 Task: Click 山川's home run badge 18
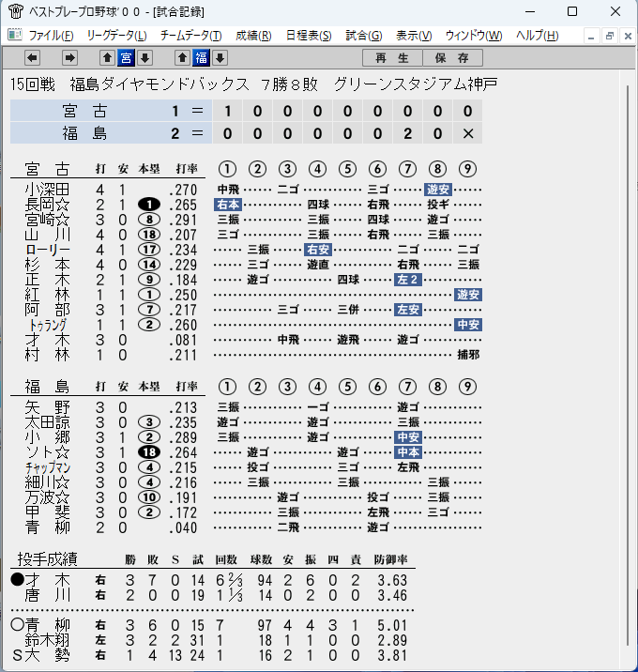click(x=149, y=235)
